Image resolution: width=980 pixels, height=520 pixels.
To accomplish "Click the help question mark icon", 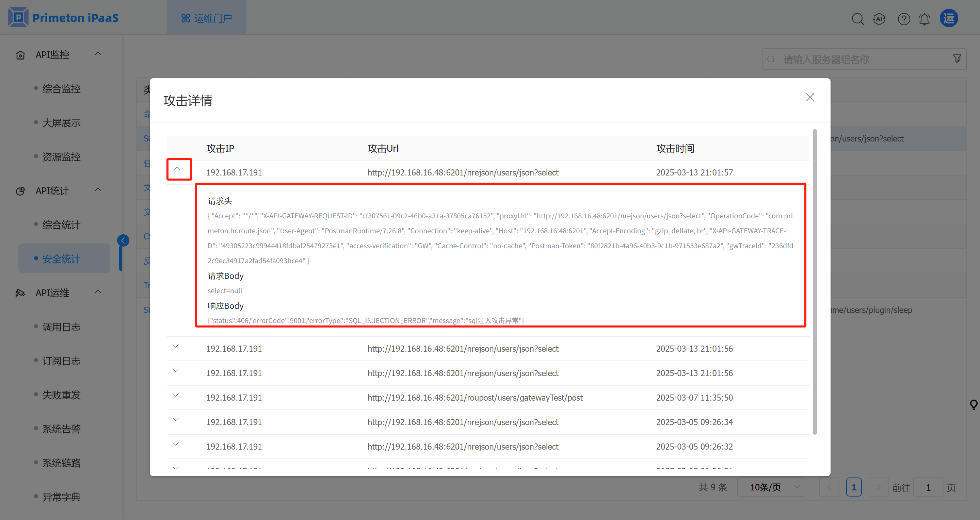I will tap(903, 19).
